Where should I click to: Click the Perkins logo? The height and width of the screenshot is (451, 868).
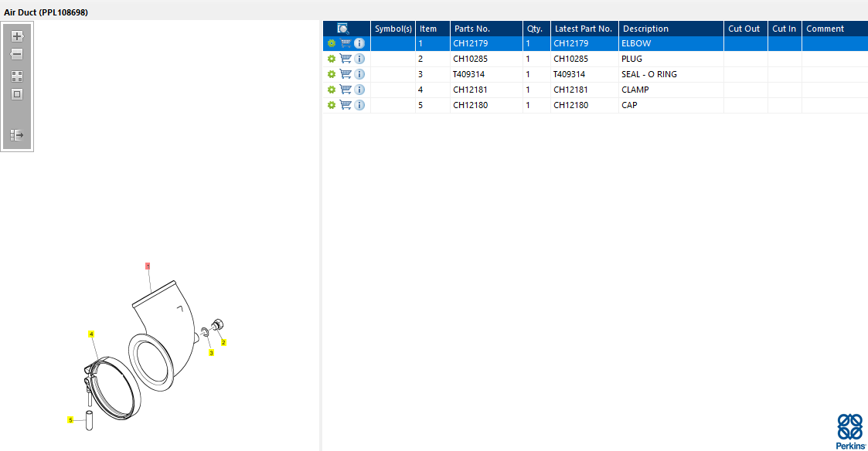(x=850, y=431)
